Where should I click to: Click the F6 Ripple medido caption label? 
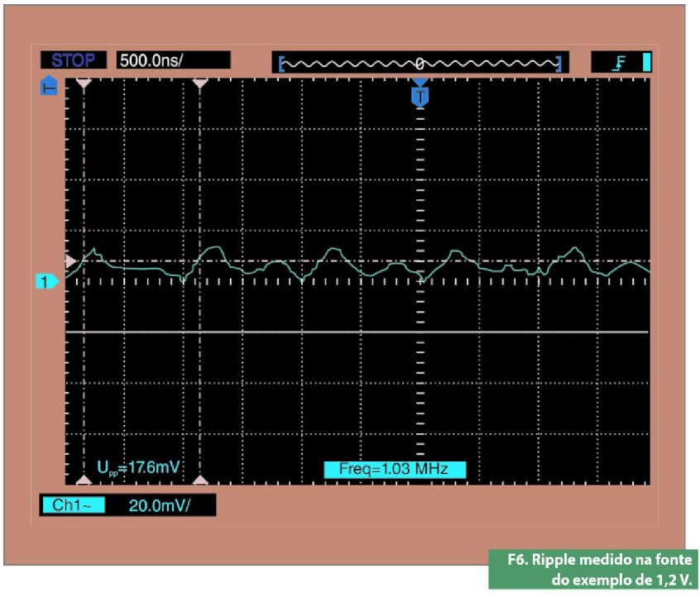click(592, 569)
